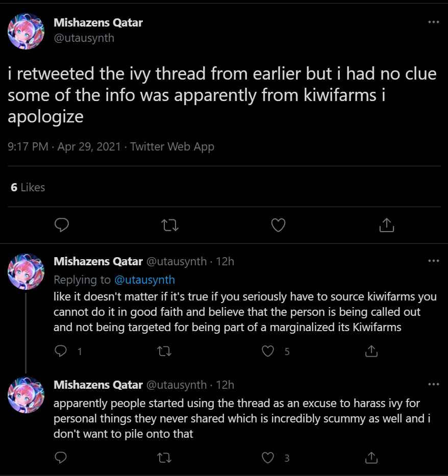Reply to the main tweet about ivy thread
This screenshot has width=448, height=476.
[x=62, y=225]
